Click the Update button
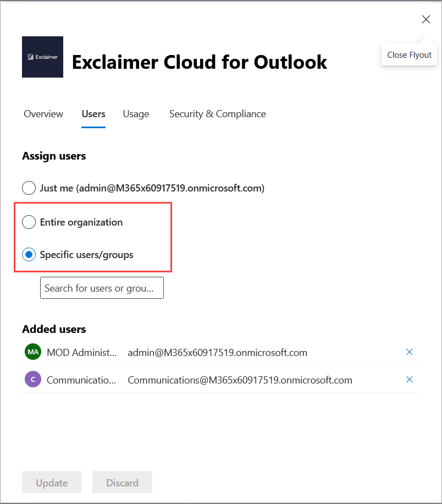This screenshot has height=504, width=442. pyautogui.click(x=52, y=482)
